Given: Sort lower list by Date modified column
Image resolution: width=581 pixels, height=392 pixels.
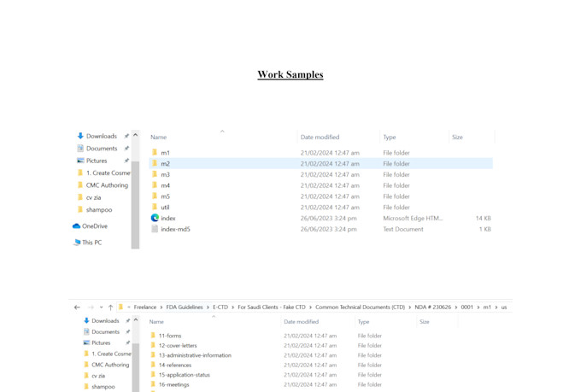Looking at the screenshot, I should (x=302, y=322).
